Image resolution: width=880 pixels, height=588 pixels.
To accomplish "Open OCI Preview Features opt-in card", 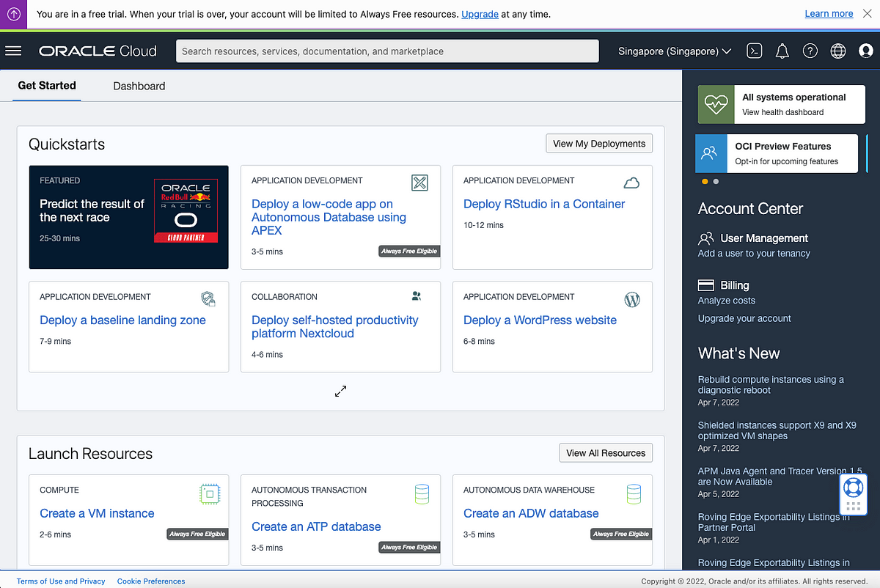I will 777,153.
